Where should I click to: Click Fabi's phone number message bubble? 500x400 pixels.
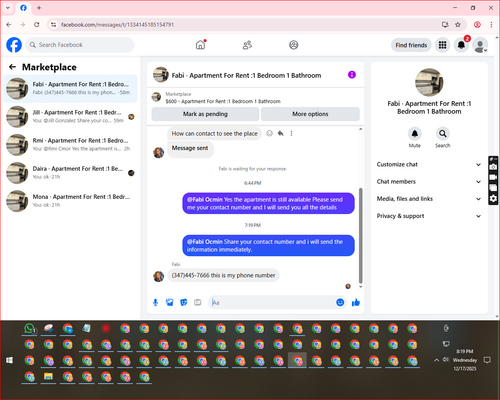point(223,275)
